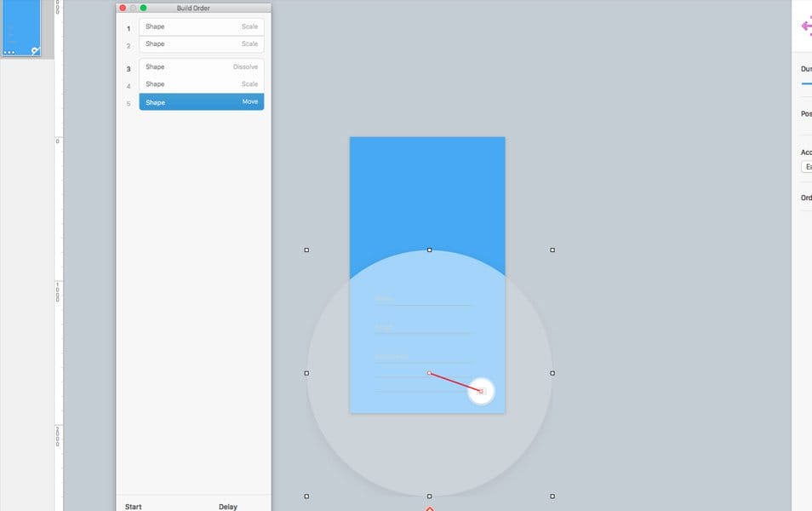Viewport: 812px width, 511px height.
Task: Select row 2 Shape Scale entry
Action: 201,43
